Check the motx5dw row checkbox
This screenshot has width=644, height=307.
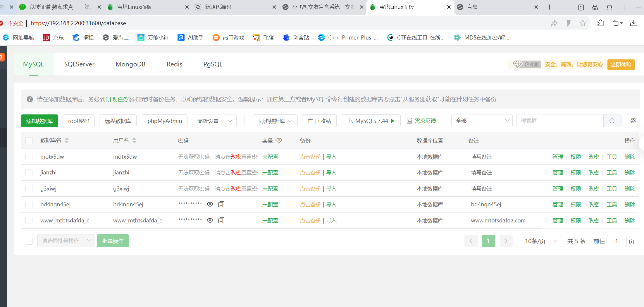coord(29,157)
